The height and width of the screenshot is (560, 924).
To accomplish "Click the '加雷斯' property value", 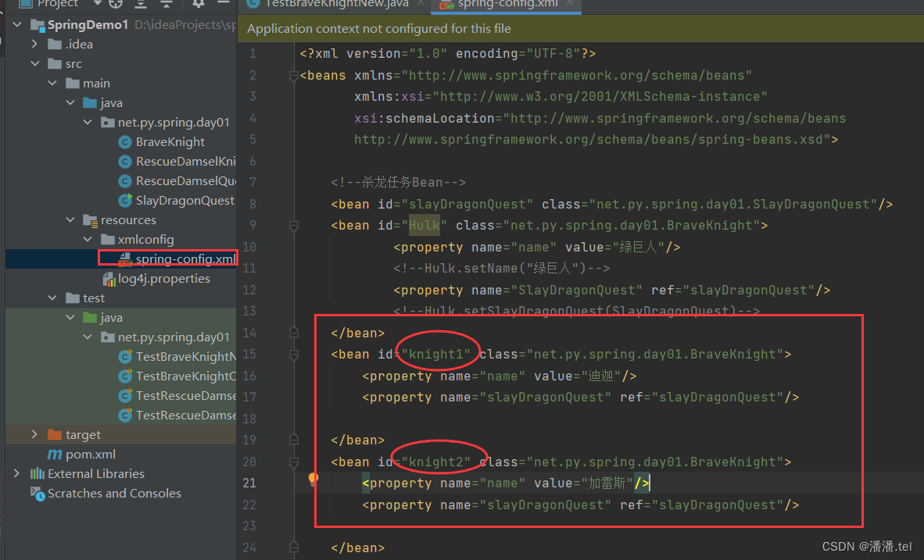I will [607, 483].
